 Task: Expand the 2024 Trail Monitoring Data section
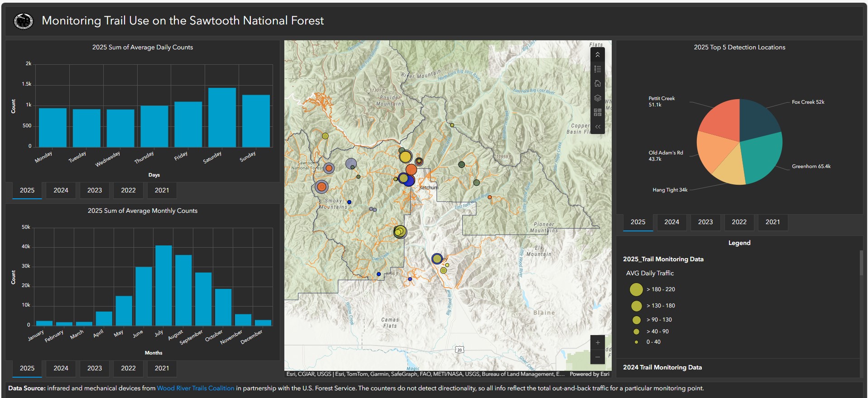(x=662, y=367)
